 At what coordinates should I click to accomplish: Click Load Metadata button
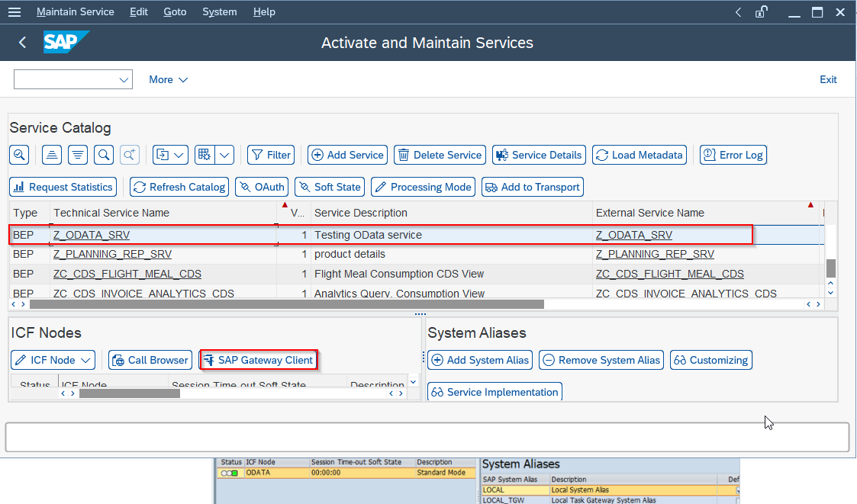tap(640, 155)
